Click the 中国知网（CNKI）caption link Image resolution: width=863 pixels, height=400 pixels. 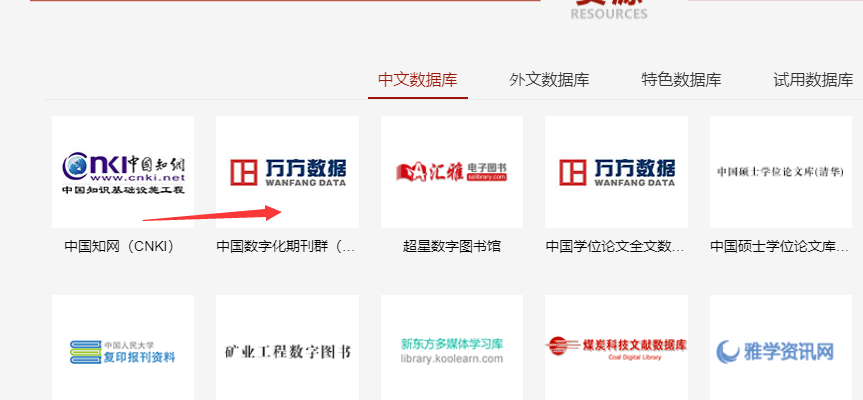pyautogui.click(x=123, y=246)
